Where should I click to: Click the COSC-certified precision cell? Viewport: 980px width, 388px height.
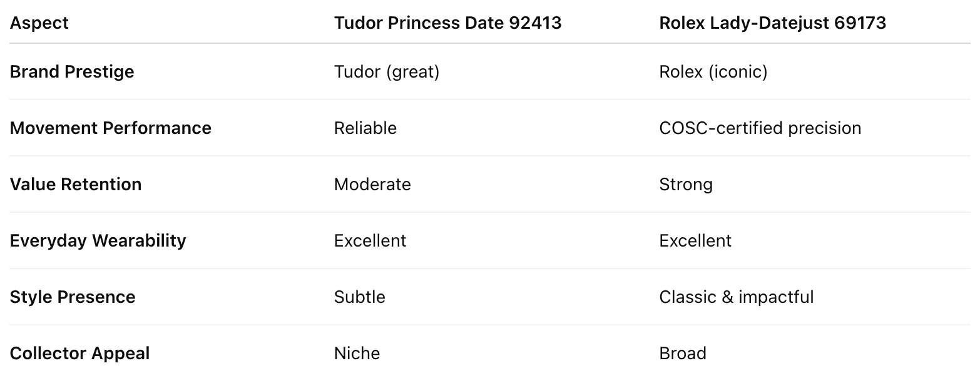coord(760,128)
